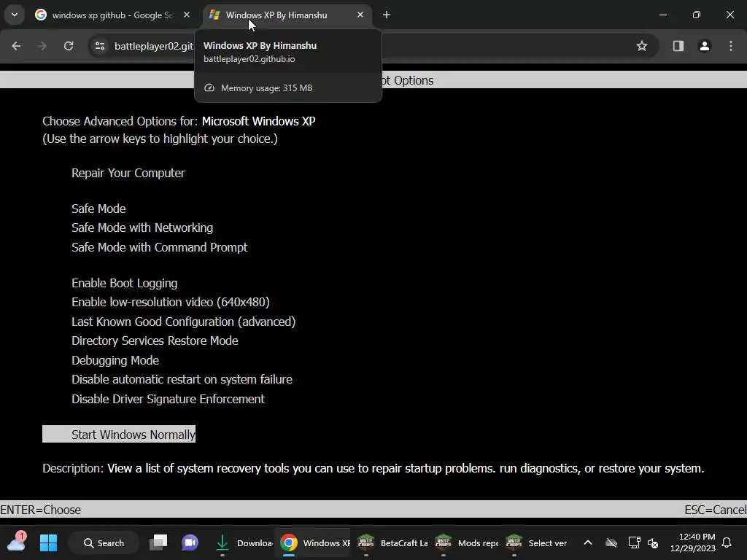This screenshot has height=560, width=747.
Task: Open the Chrome three-dot menu
Action: point(731,46)
